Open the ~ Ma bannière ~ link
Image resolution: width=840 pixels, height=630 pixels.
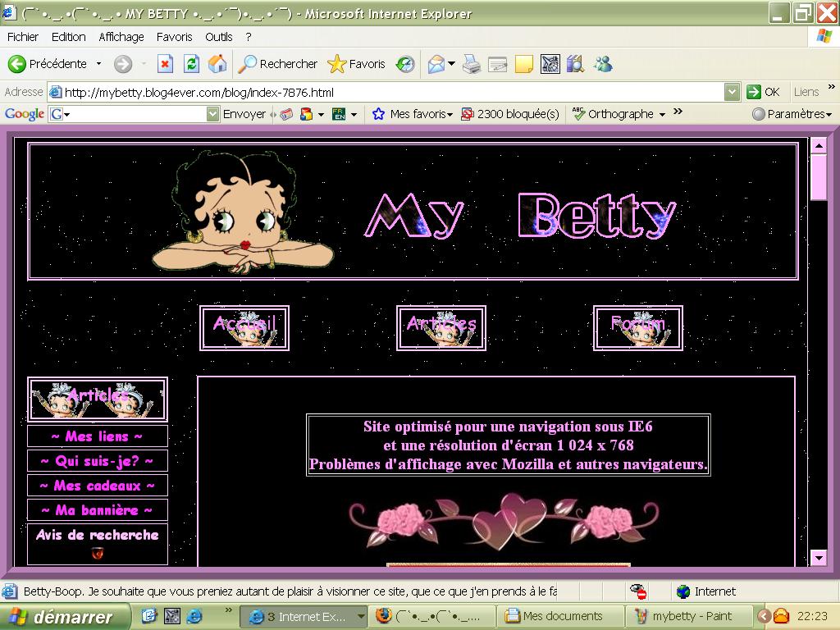point(98,510)
